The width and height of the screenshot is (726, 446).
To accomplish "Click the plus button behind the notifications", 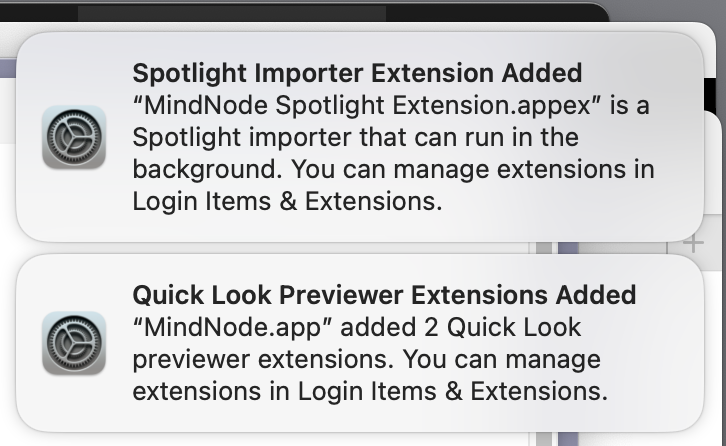I will coord(693,243).
